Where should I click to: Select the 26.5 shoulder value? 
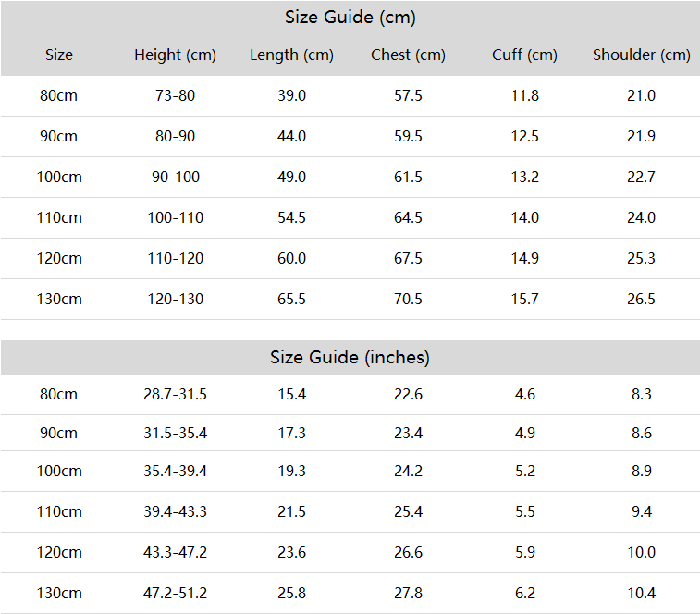[x=642, y=299]
